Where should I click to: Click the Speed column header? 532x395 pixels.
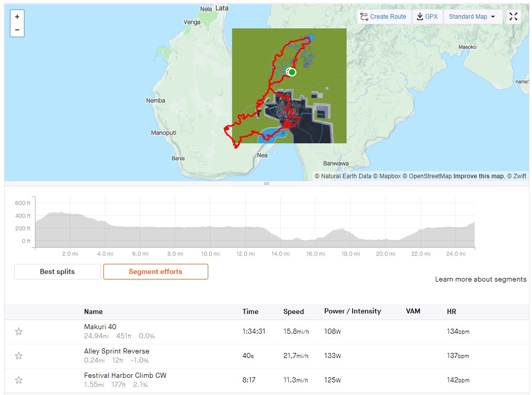pyautogui.click(x=293, y=311)
